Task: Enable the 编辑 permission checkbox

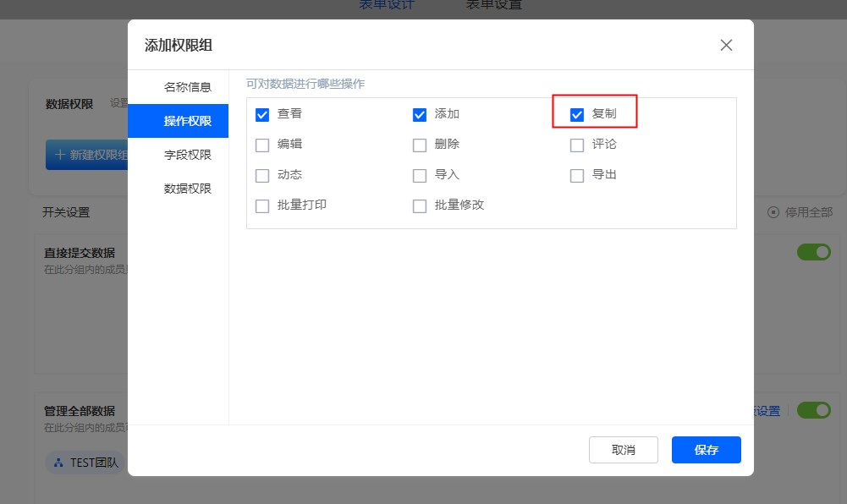Action: 262,145
